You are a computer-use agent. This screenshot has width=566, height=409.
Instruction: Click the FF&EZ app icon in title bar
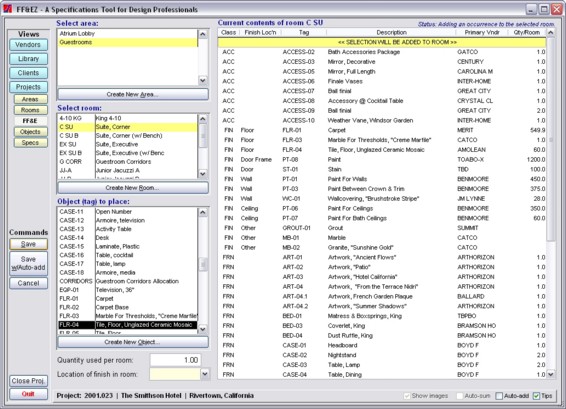point(7,9)
